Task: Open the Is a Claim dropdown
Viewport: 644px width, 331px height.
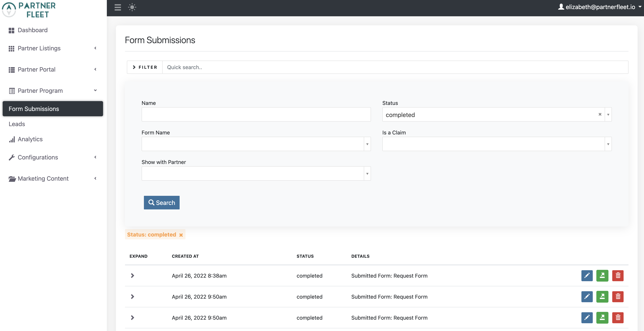Action: 497,144
